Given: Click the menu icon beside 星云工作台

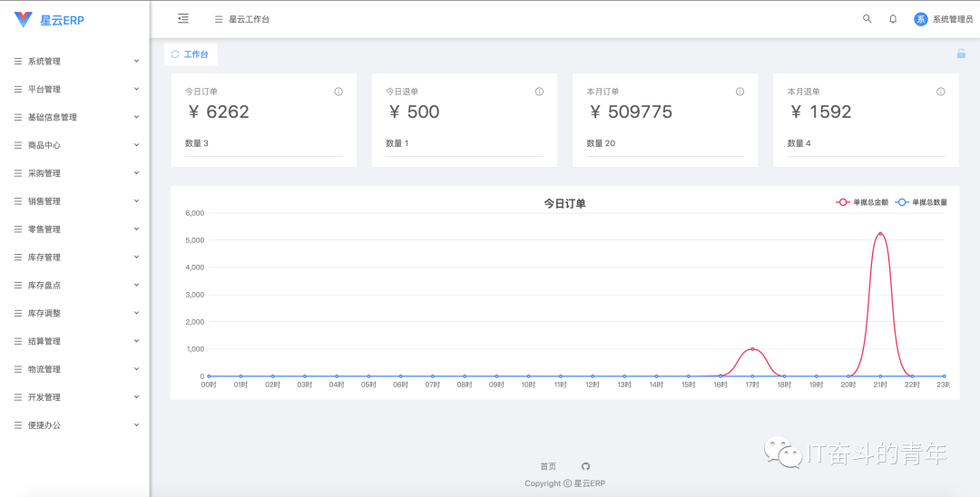Looking at the screenshot, I should point(219,19).
